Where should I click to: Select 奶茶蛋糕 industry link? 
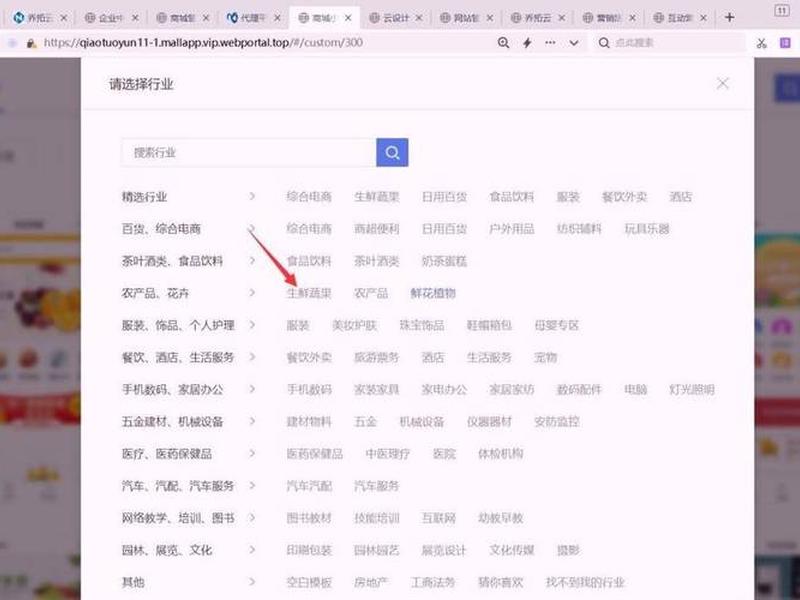click(444, 261)
